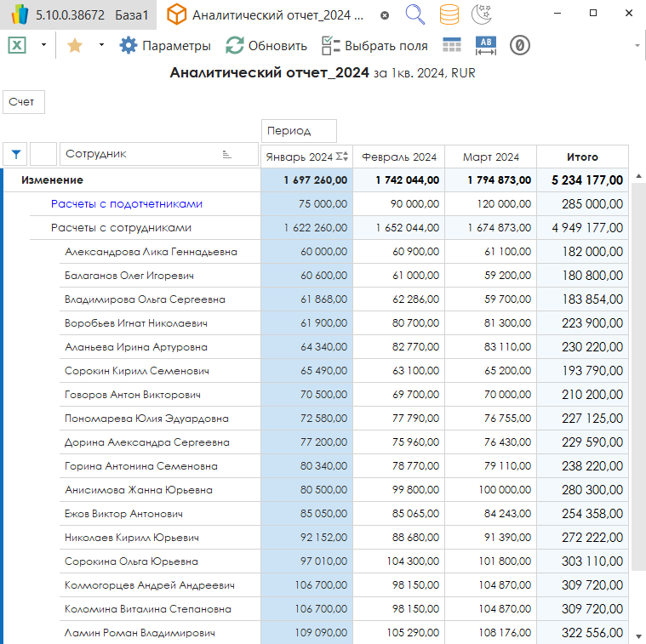Open the Excel export dropdown arrow

(x=43, y=46)
